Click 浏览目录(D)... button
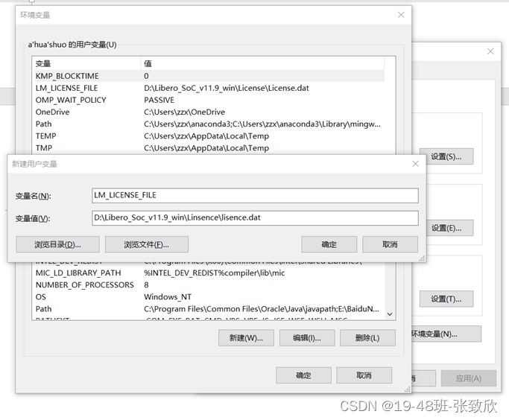The width and height of the screenshot is (509, 420). pos(58,244)
